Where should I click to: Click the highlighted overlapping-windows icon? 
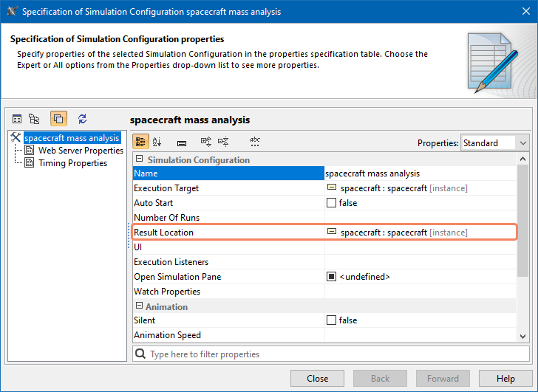click(x=58, y=119)
